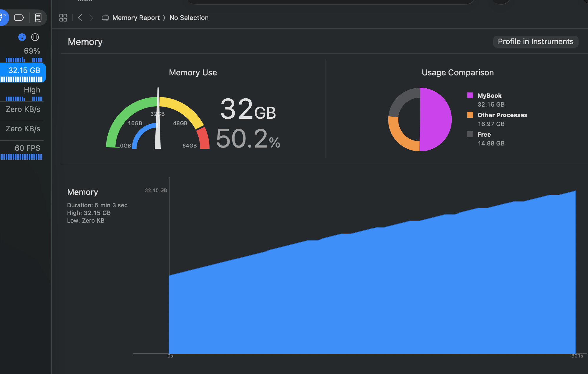Open the Breakpoint navigator tag icon

(x=19, y=18)
